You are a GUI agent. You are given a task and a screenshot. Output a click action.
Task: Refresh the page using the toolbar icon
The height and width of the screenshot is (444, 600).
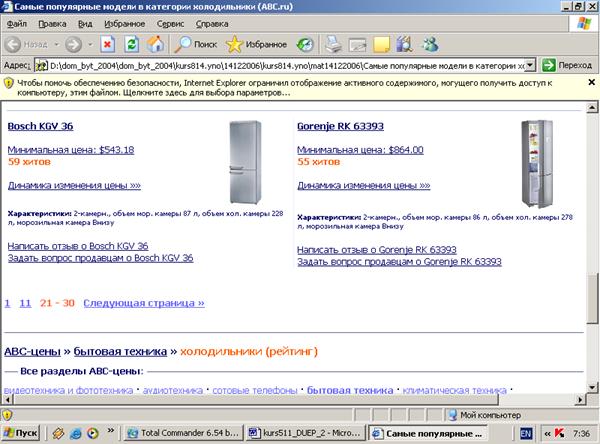pos(131,44)
